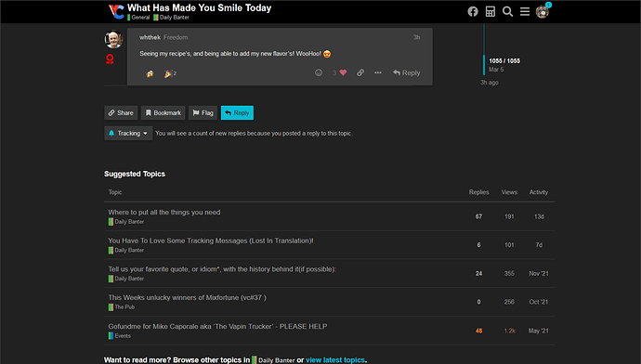
Task: Sort suggested topics by Replies column
Action: [x=478, y=192]
